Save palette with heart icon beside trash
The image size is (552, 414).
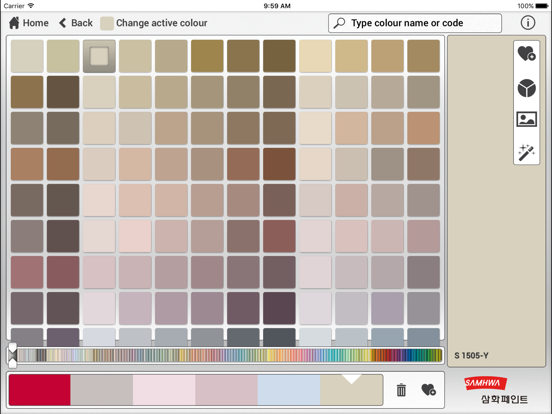click(428, 390)
